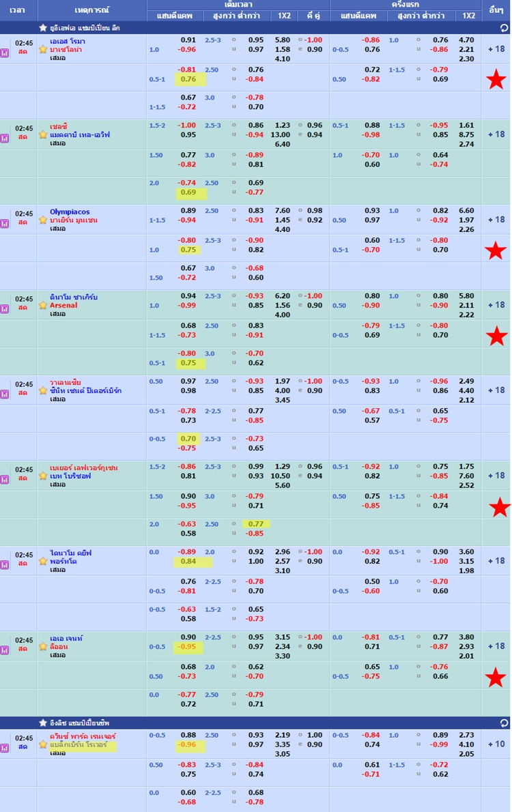
Task: Click the อื่นๆ column header
Action: tap(496, 10)
